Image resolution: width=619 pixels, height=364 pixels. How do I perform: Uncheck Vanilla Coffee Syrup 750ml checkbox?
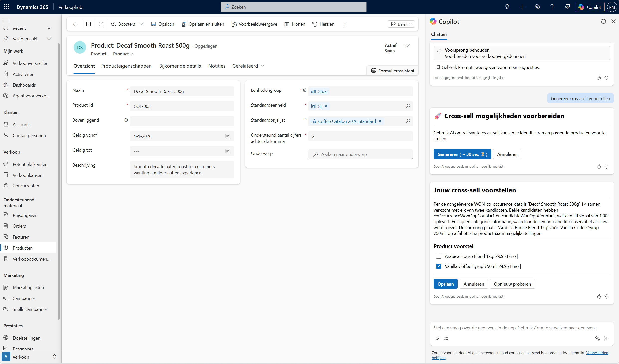click(439, 266)
